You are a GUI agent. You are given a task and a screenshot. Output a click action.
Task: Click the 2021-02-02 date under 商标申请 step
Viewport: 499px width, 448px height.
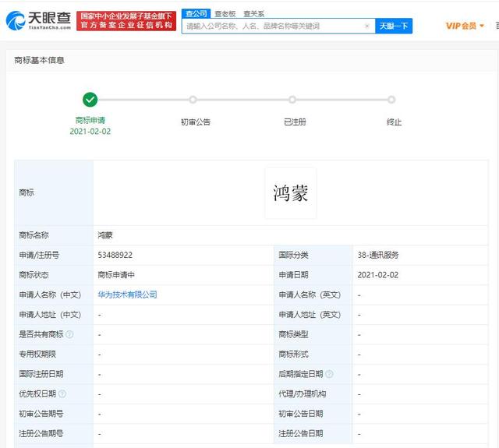click(90, 132)
